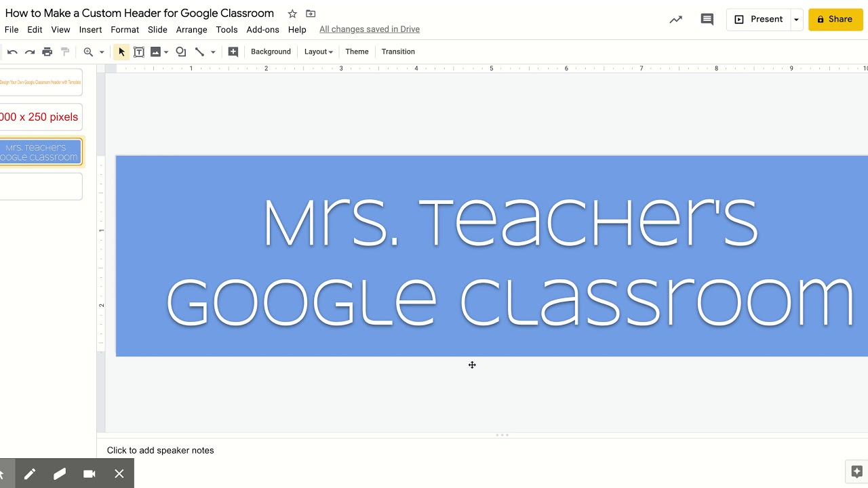Click the activity dashboard trend icon
Screen dimensions: 868x488
675,20
